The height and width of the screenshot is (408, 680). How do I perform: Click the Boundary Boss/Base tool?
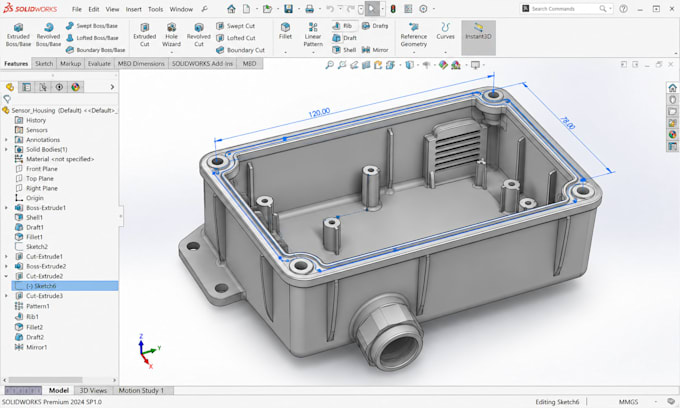coord(95,50)
